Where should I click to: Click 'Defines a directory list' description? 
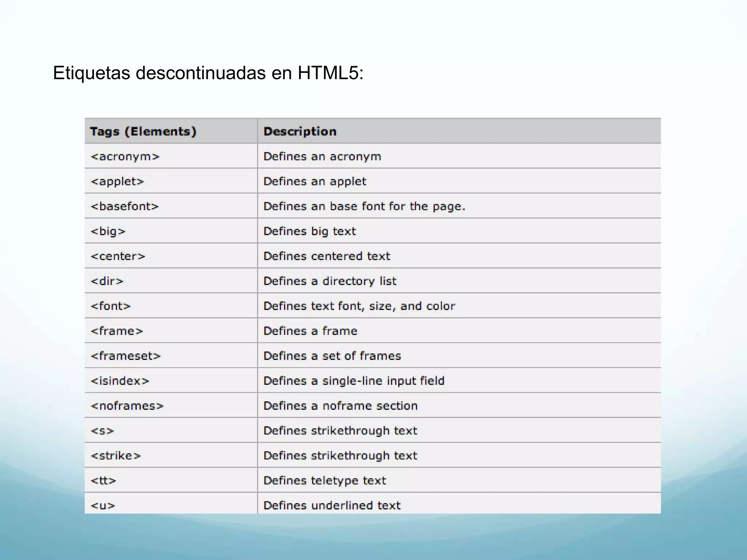point(330,281)
